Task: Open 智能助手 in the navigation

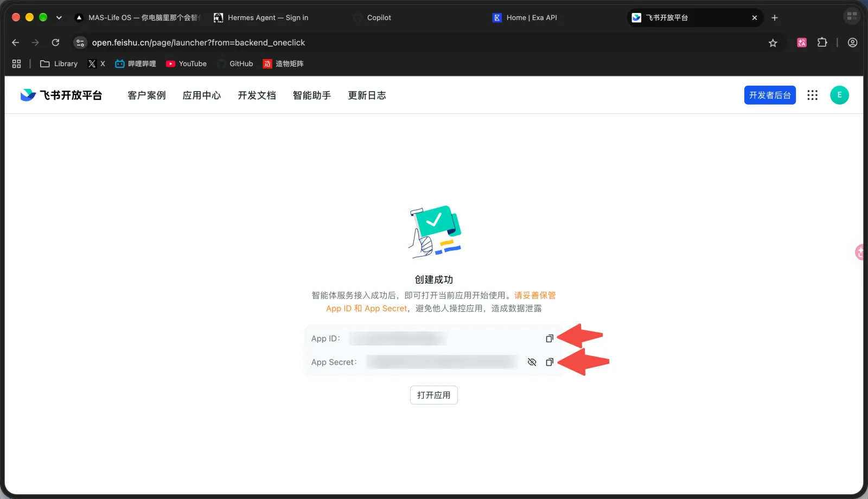Action: pos(312,95)
